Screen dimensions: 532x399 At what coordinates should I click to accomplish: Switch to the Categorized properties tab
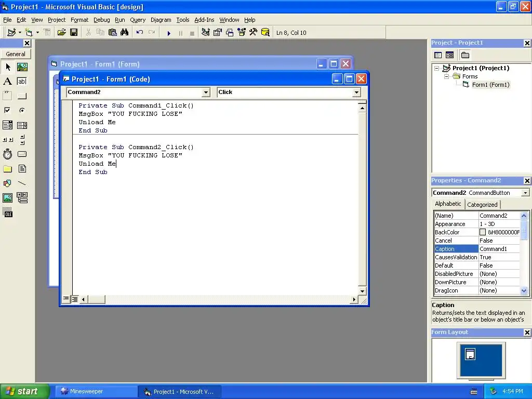point(482,205)
